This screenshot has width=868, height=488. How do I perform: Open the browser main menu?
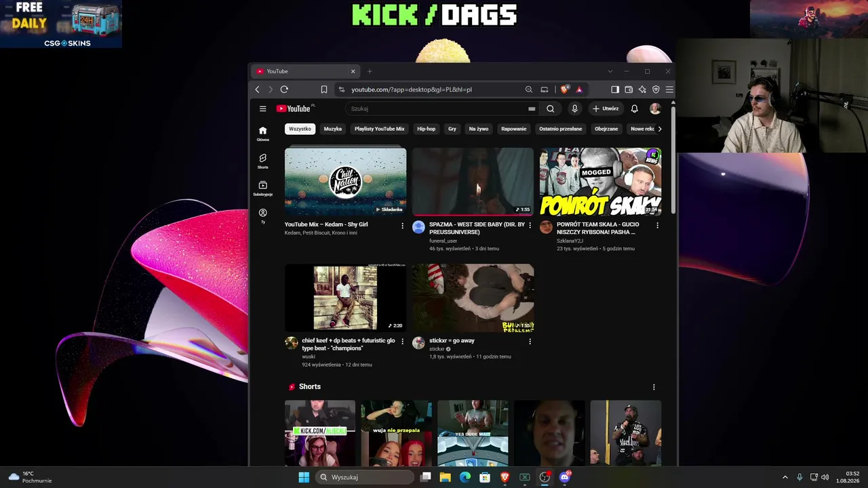tap(669, 89)
